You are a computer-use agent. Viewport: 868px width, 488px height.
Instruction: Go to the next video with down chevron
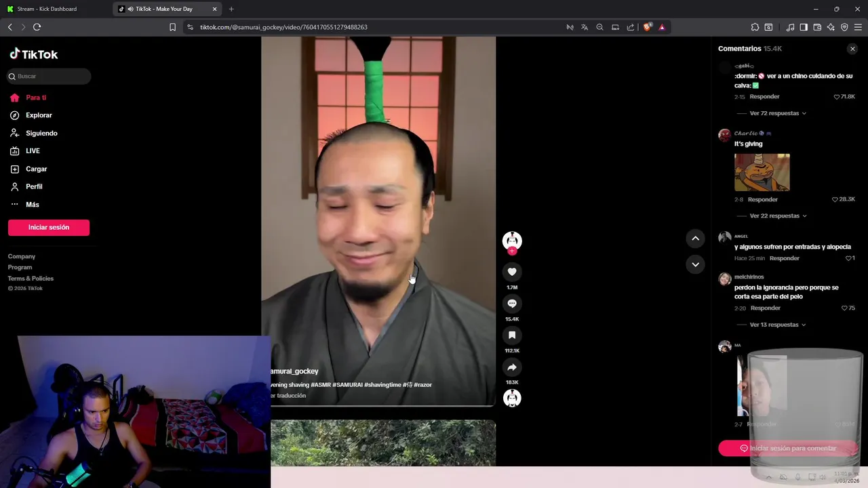point(695,264)
